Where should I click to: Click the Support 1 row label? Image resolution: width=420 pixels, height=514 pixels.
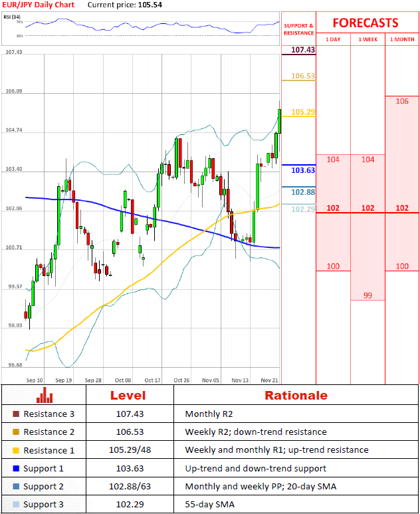tap(43, 469)
